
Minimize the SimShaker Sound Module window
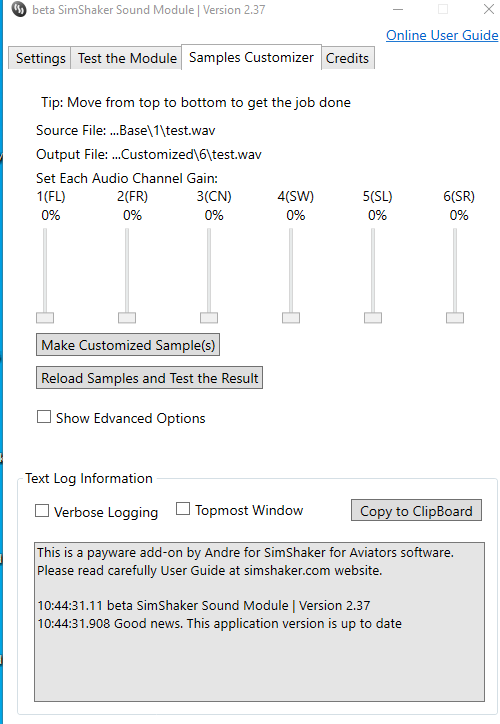[398, 9]
